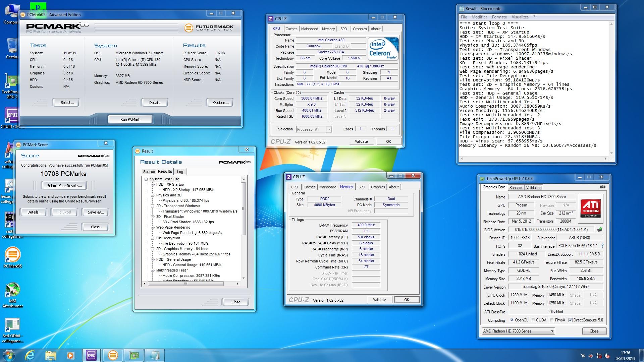Click the Run PCMark button
Image resolution: width=644 pixels, height=362 pixels.
coord(130,119)
